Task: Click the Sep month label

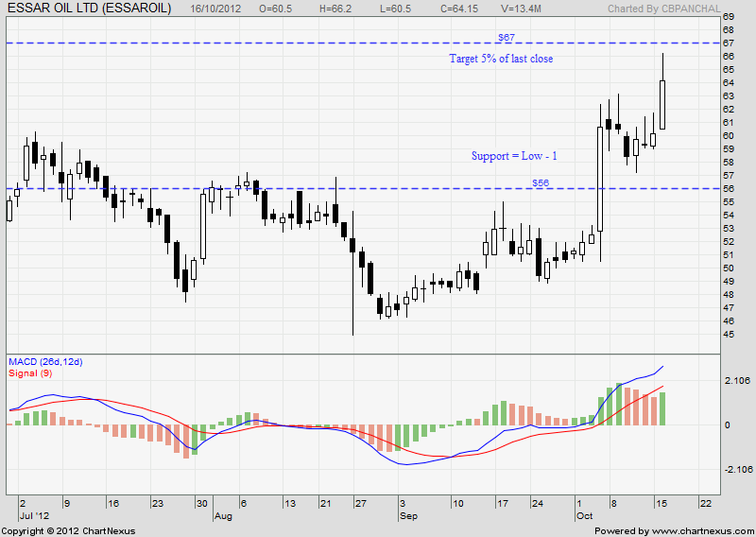Action: point(408,516)
